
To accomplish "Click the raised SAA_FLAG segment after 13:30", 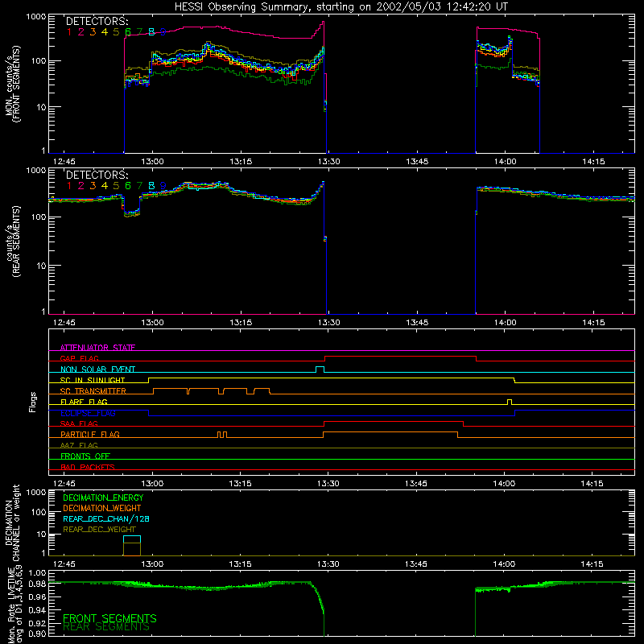I will click(394, 422).
